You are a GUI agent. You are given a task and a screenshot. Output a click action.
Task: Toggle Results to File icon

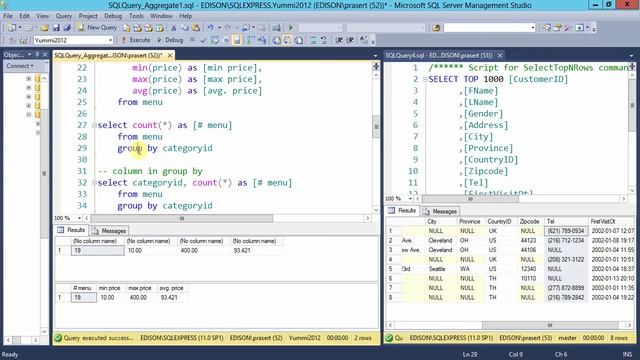point(299,40)
